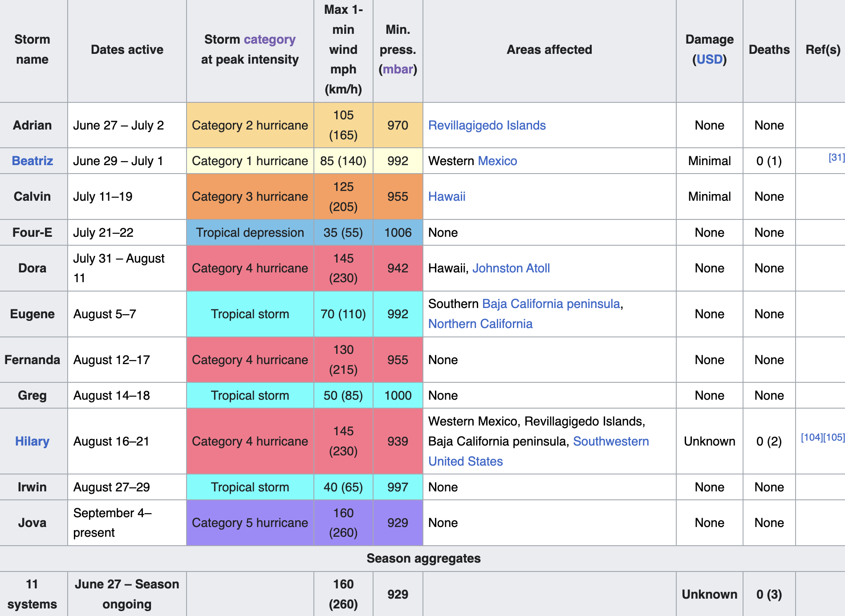Jump to reference 31 citation
Viewport: 845px width, 616px height.
pyautogui.click(x=836, y=158)
